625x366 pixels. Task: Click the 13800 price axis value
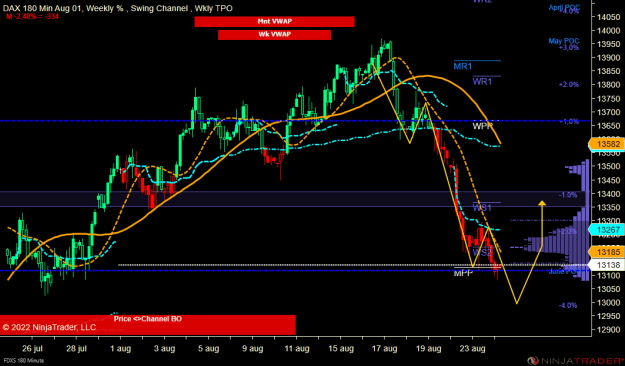[609, 85]
